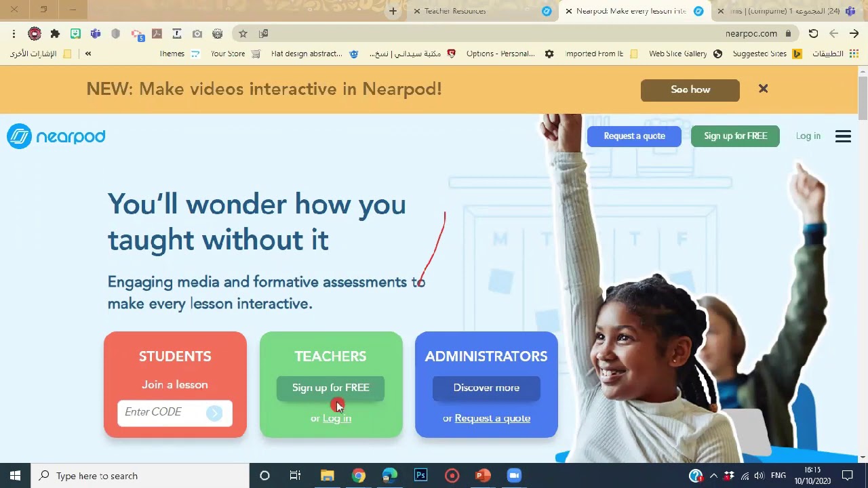Open the Extensions puzzle-piece menu
Image resolution: width=868 pixels, height=488 pixels.
[x=55, y=33]
